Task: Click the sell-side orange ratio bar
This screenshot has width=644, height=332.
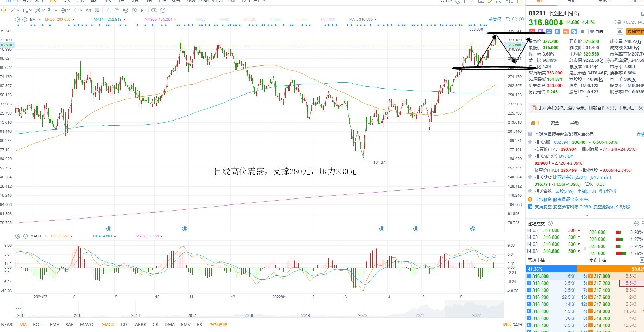Action: [610, 269]
